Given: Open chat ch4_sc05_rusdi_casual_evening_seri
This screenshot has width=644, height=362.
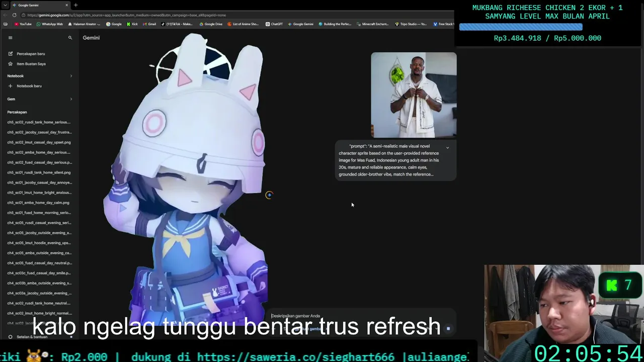Looking at the screenshot, I should 39,223.
